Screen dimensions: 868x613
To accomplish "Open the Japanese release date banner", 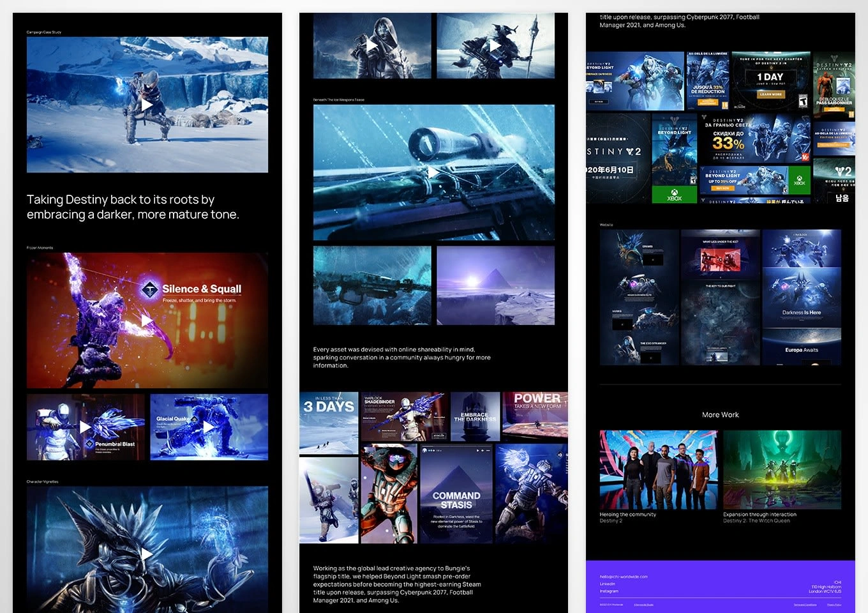I will pyautogui.click(x=618, y=158).
